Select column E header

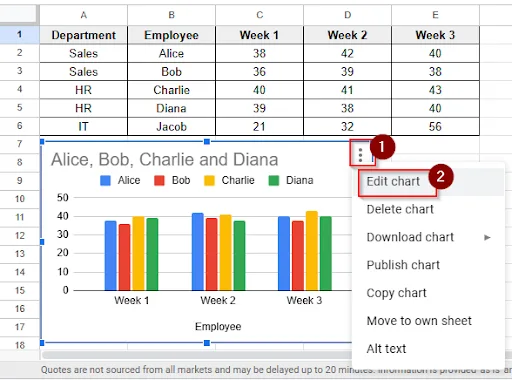435,15
